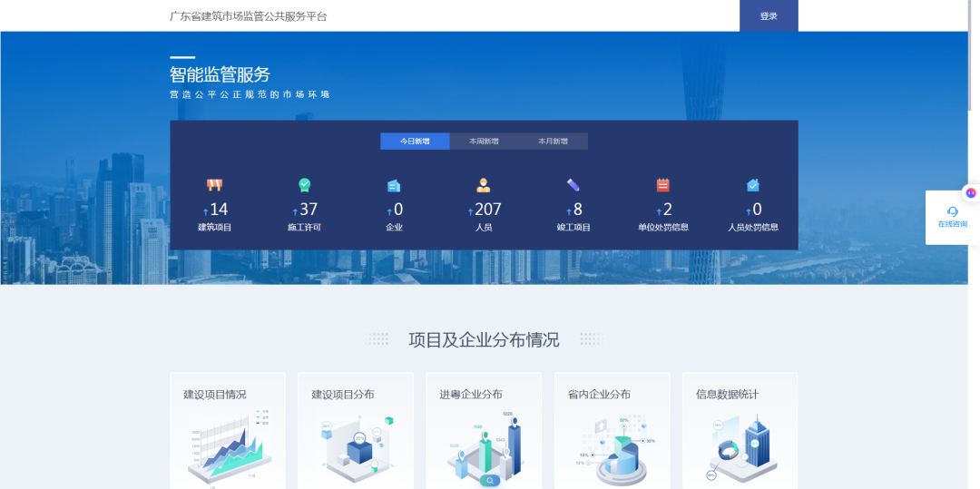980x489 pixels.
Task: Click the 建设项目情况 area chart illustration
Action: coord(229,448)
